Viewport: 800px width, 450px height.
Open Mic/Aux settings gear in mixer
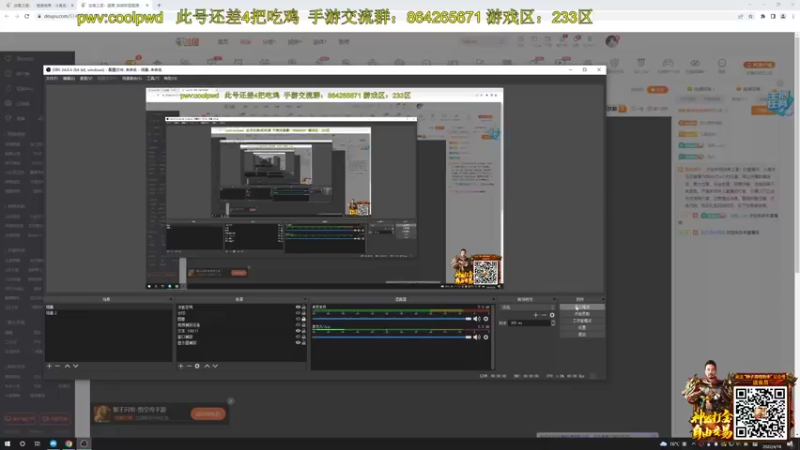click(x=486, y=337)
